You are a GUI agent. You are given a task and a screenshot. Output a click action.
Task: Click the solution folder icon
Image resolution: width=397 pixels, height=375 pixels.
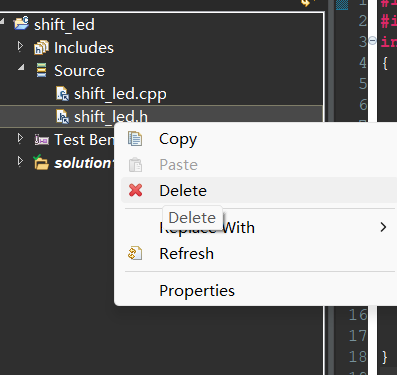[41, 162]
